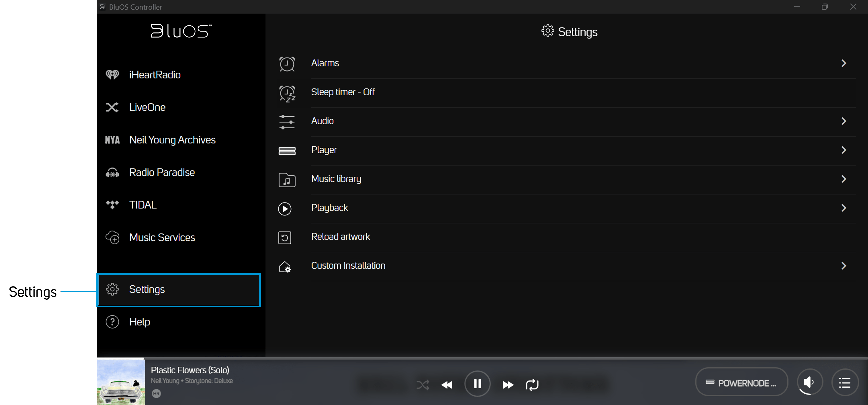Select the Settings sidebar item
Screen dimensions: 868x405
pyautogui.click(x=147, y=289)
